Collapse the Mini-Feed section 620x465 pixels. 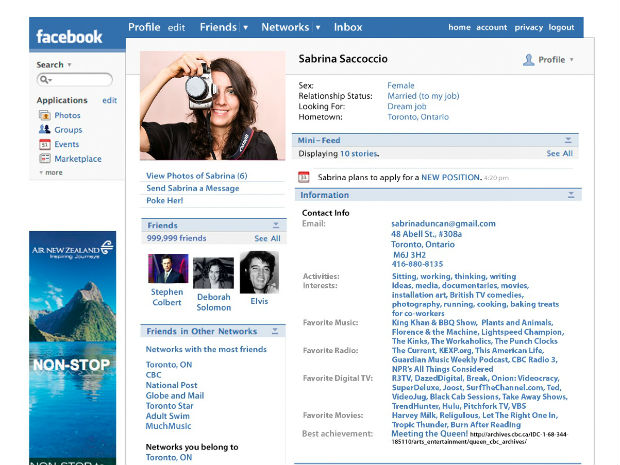point(568,140)
